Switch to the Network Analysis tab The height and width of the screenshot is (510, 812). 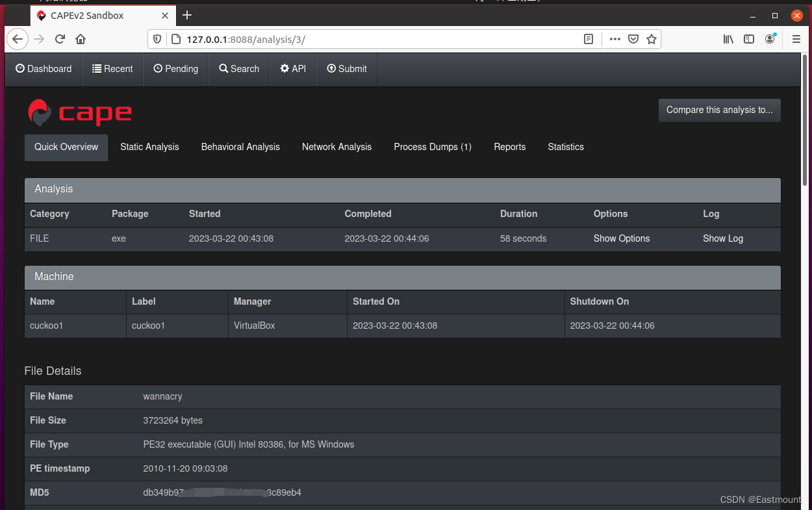pos(336,147)
